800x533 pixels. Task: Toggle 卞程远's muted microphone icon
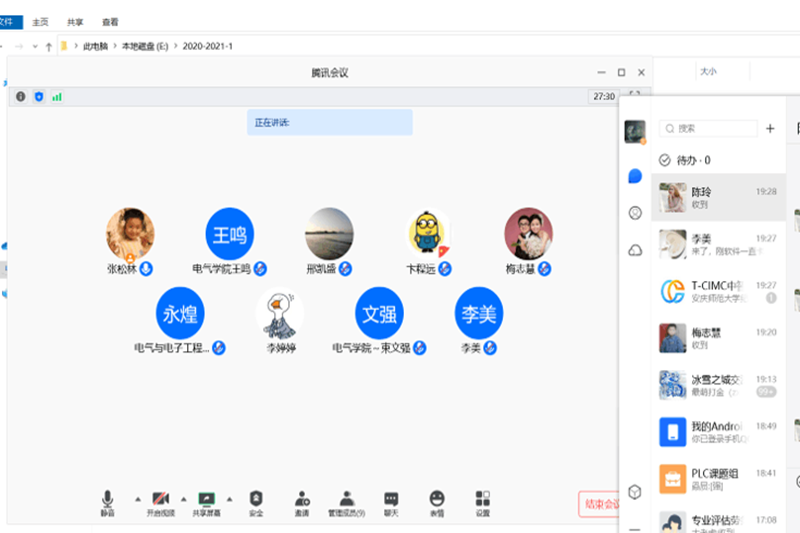tap(445, 268)
